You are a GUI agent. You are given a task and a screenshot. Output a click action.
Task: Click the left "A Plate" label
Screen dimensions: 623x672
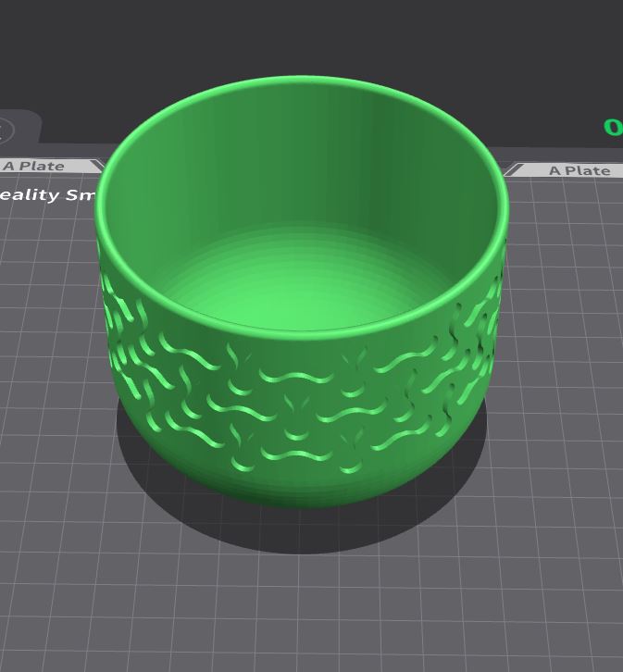(x=33, y=166)
